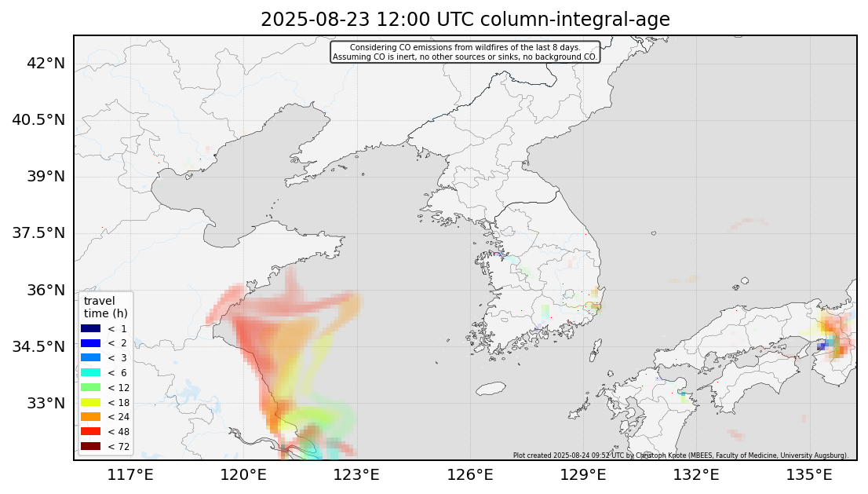The height and width of the screenshot is (494, 868).
Task: Click the 'travel time (h)' legend title
Action: tap(100, 307)
